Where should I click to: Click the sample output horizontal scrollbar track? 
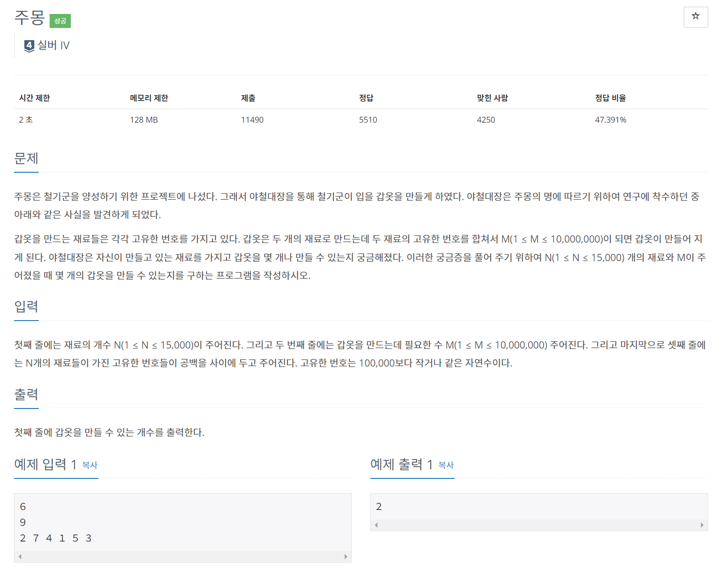pyautogui.click(x=539, y=525)
